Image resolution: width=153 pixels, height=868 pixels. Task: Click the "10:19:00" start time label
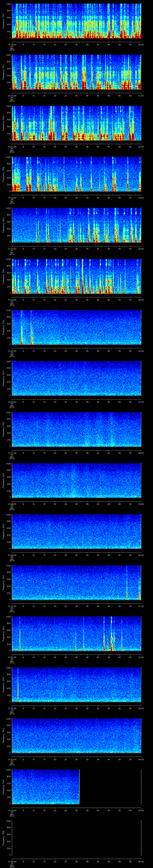click(12, 44)
